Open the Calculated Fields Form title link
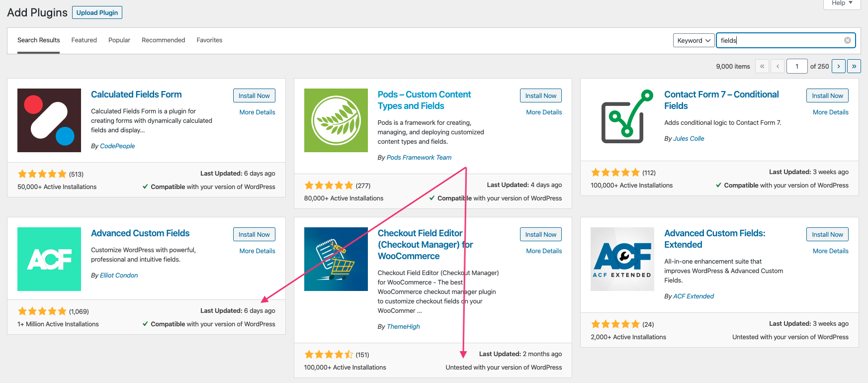The width and height of the screenshot is (868, 383). point(136,95)
